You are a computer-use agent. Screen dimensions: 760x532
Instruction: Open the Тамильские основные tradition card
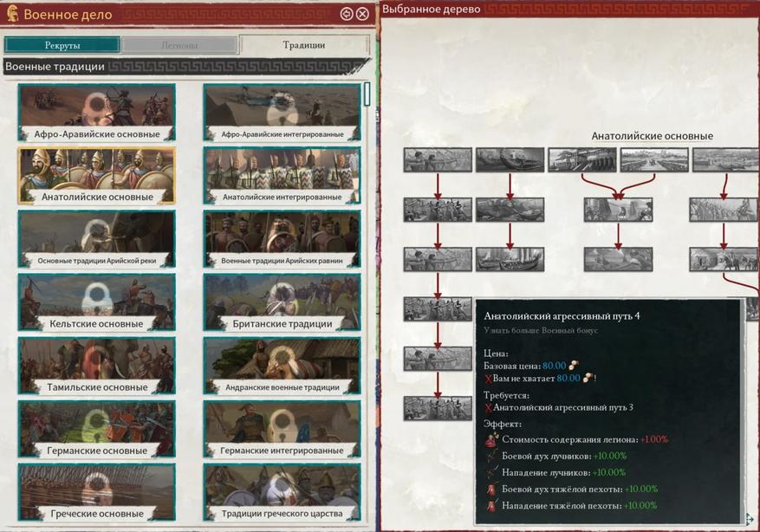point(97,366)
